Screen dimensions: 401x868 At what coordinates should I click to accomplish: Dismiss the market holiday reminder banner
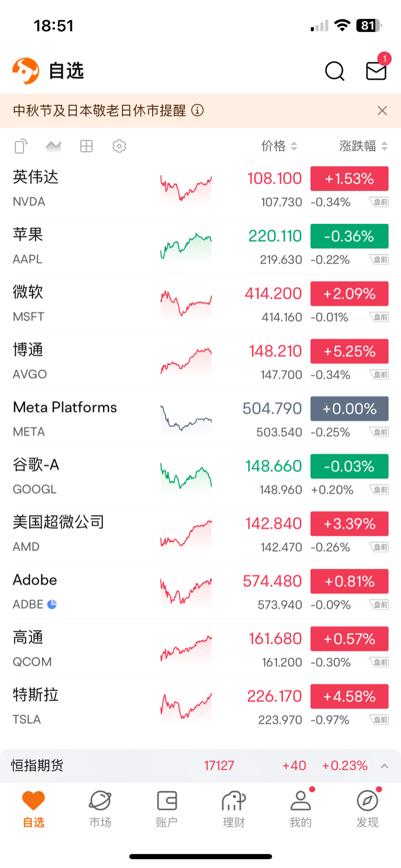coord(382,111)
